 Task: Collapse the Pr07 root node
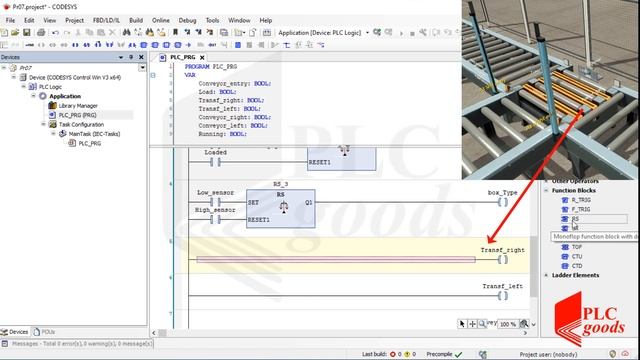[x=4, y=68]
